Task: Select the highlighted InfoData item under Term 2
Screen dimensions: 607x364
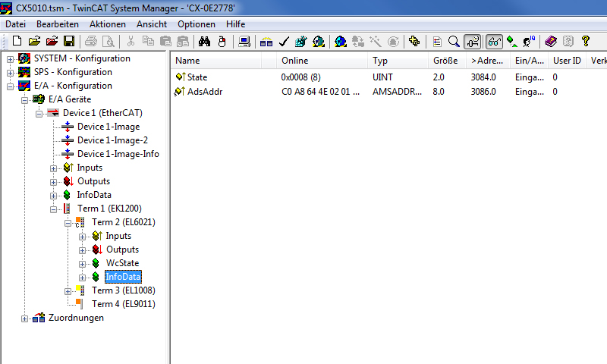Action: click(x=123, y=277)
